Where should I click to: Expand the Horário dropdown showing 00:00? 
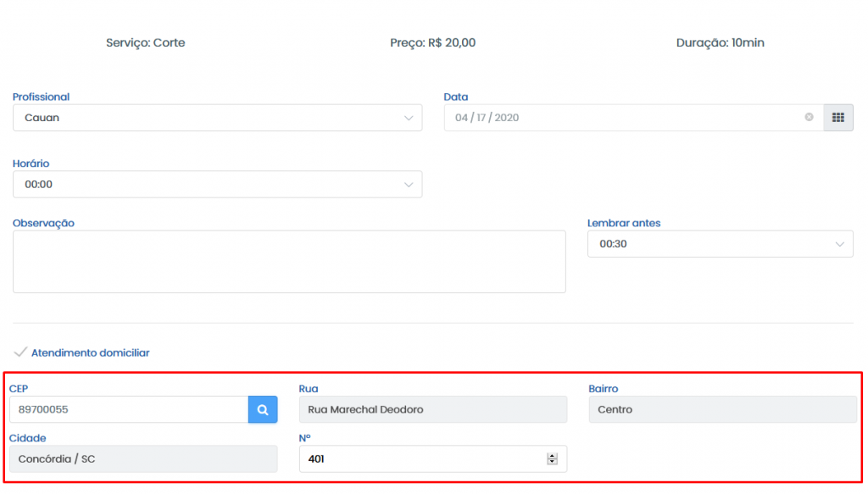(218, 184)
